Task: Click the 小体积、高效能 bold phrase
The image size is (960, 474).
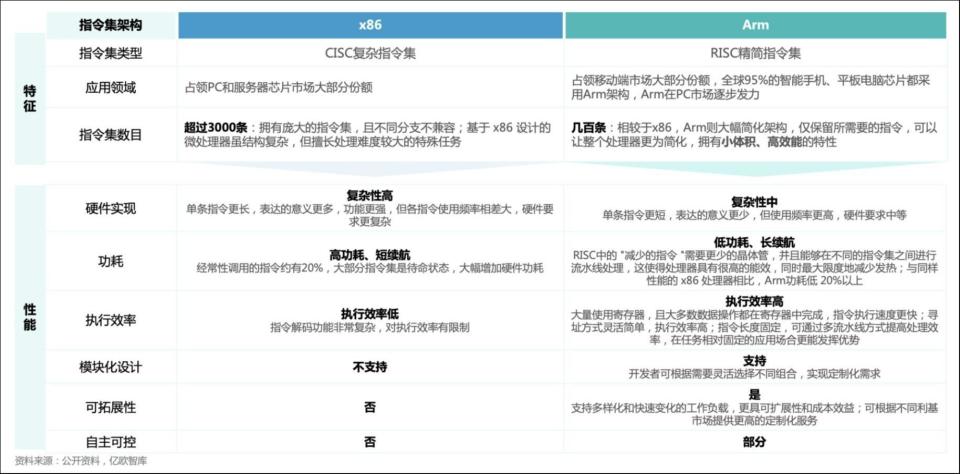Action: tap(761, 142)
